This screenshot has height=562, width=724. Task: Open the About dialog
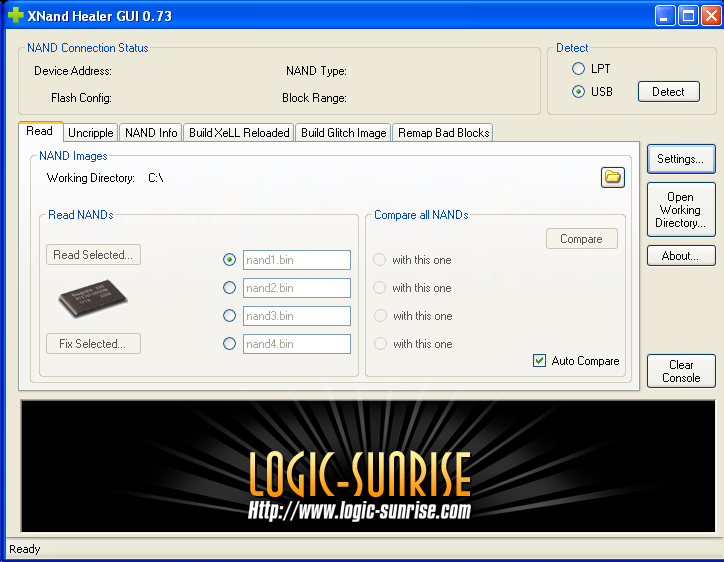tap(681, 255)
